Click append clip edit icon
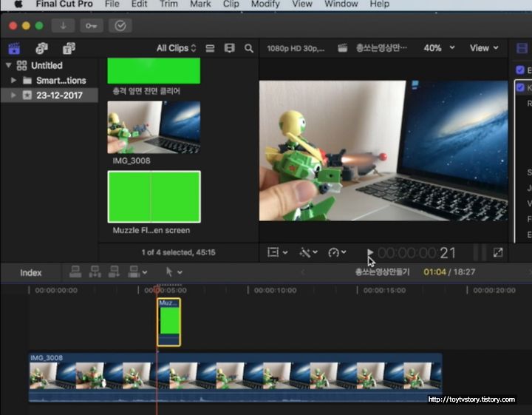This screenshot has width=532, height=415. 115,271
